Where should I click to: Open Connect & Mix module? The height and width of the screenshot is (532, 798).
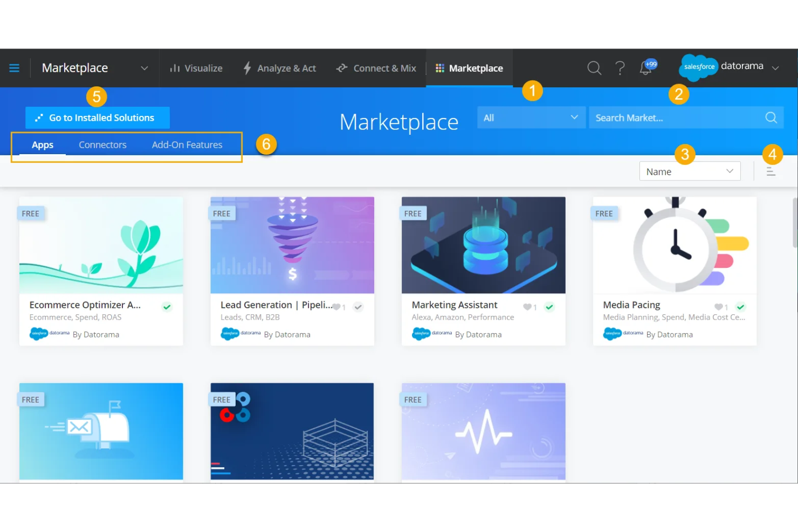click(x=341, y=68)
